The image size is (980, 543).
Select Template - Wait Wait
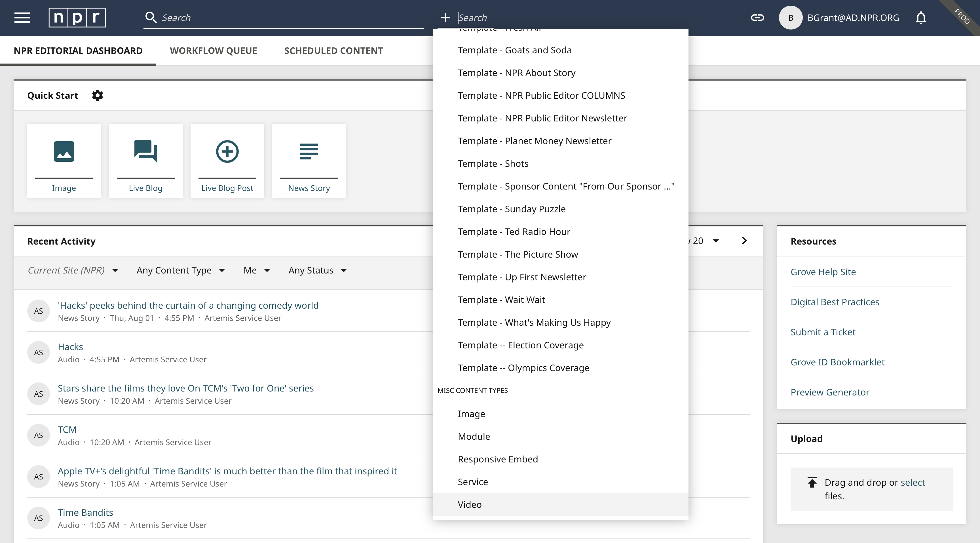click(x=560, y=300)
